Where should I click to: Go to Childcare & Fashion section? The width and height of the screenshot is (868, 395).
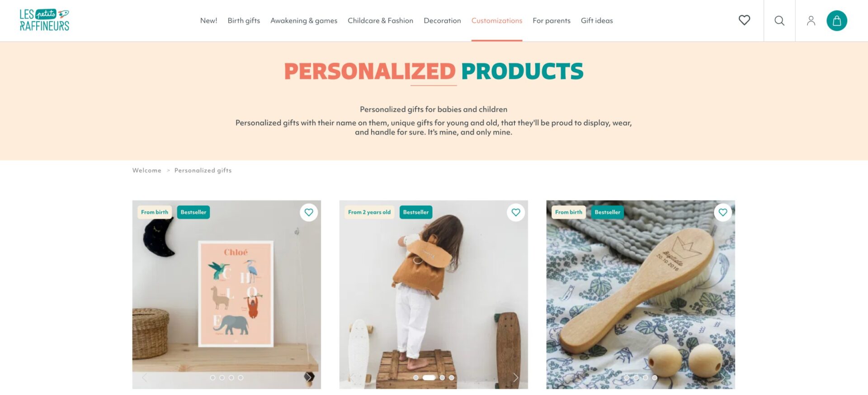click(380, 20)
